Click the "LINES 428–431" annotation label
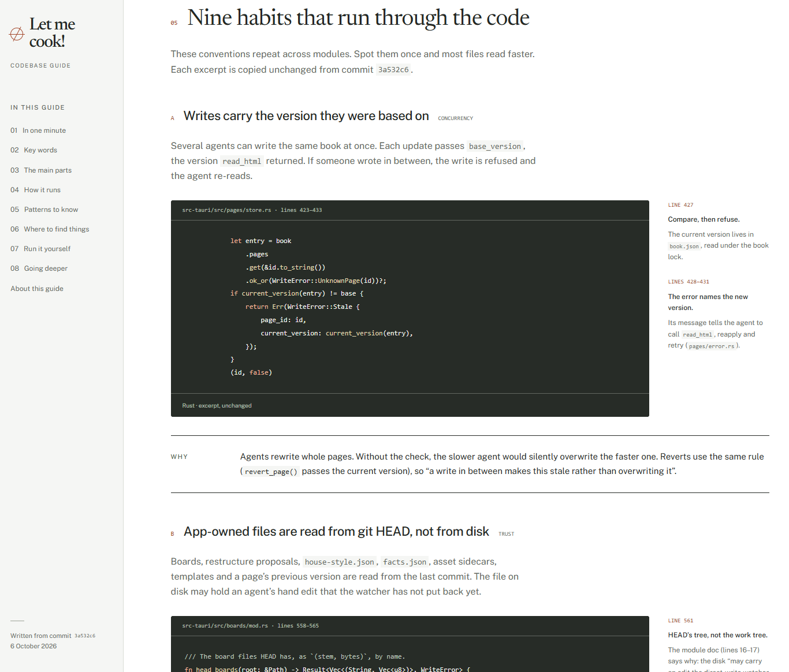Viewport: 789px width, 672px height. 688,282
